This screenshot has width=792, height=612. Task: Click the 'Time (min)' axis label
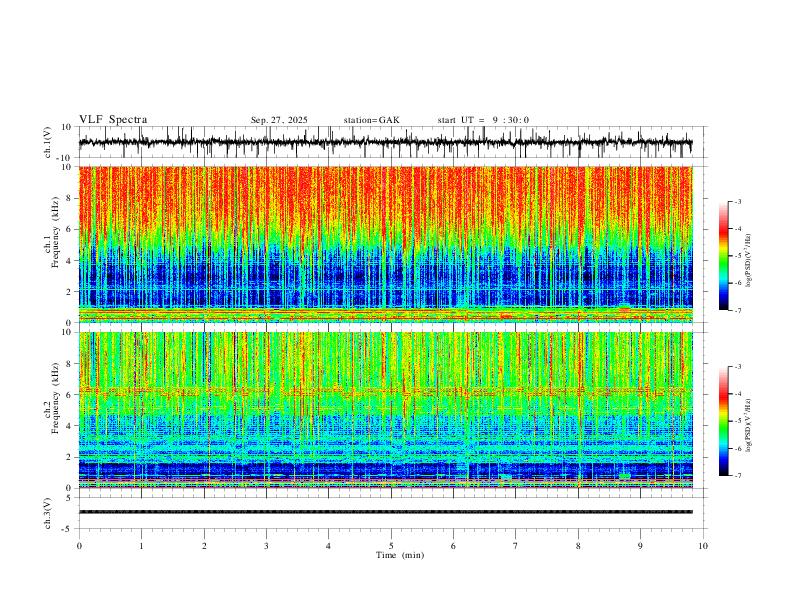click(400, 555)
